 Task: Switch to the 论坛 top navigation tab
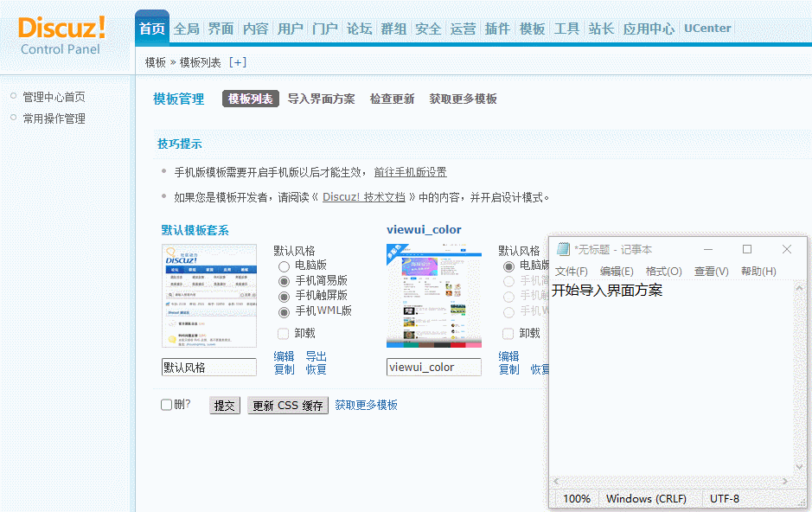coord(359,29)
